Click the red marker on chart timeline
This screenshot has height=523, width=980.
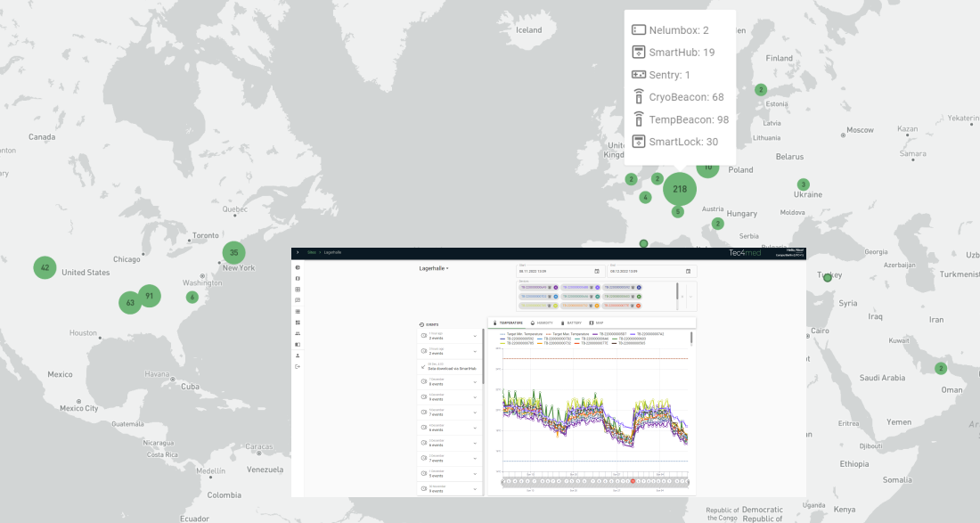coord(633,481)
